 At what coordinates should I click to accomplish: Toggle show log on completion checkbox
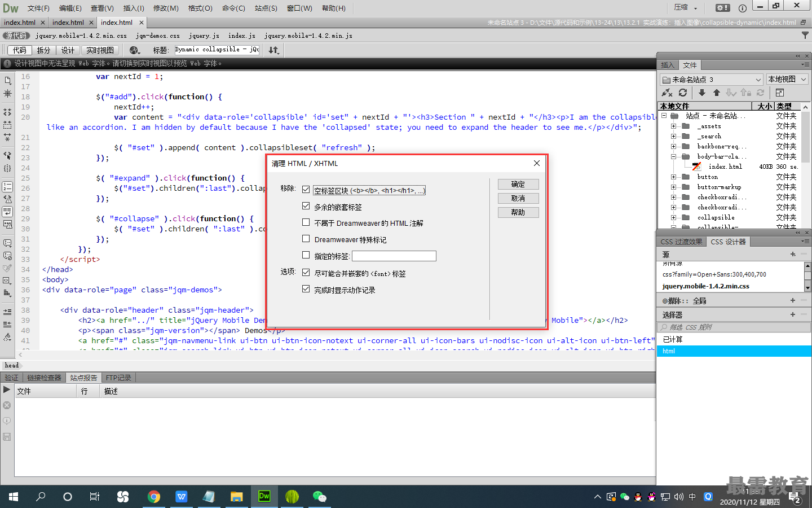306,289
